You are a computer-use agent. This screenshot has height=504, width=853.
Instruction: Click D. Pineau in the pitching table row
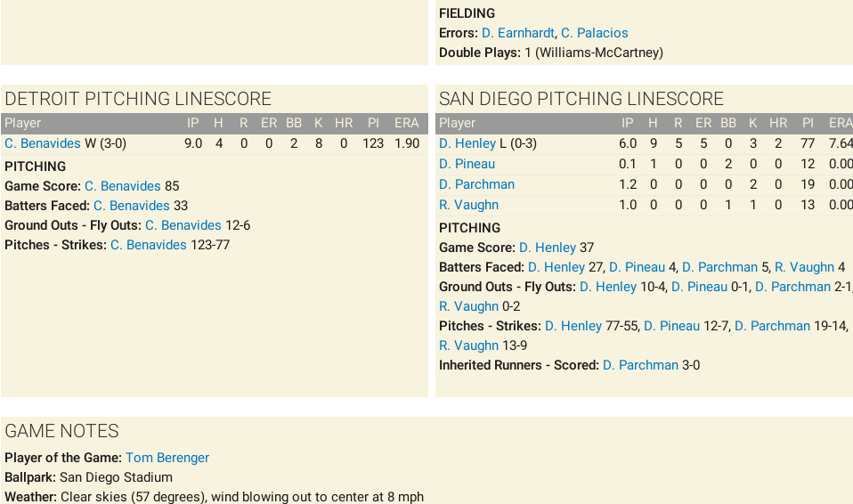coord(467,164)
